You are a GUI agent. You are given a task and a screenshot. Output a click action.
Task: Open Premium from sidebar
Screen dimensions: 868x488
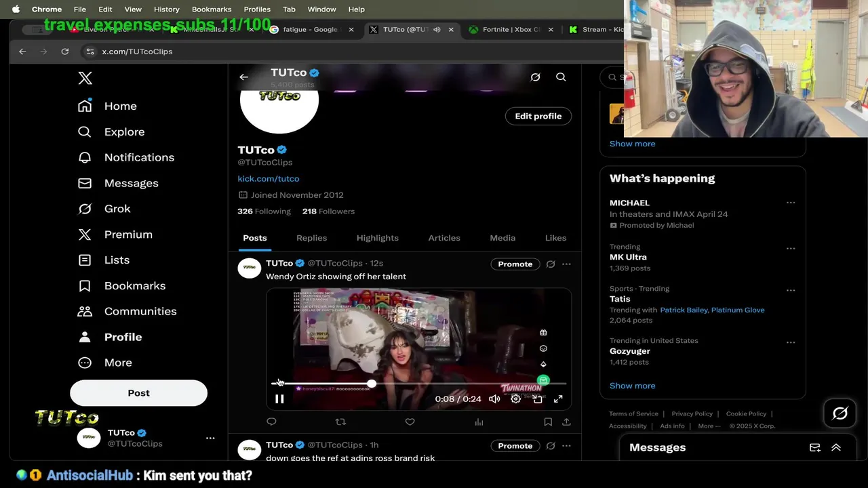115,235
